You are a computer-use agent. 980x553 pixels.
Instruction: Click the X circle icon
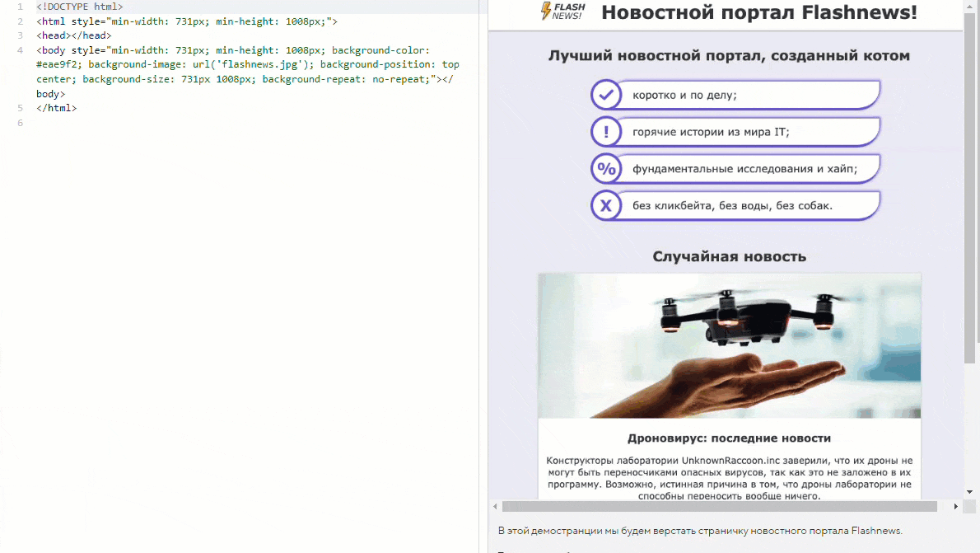click(606, 206)
